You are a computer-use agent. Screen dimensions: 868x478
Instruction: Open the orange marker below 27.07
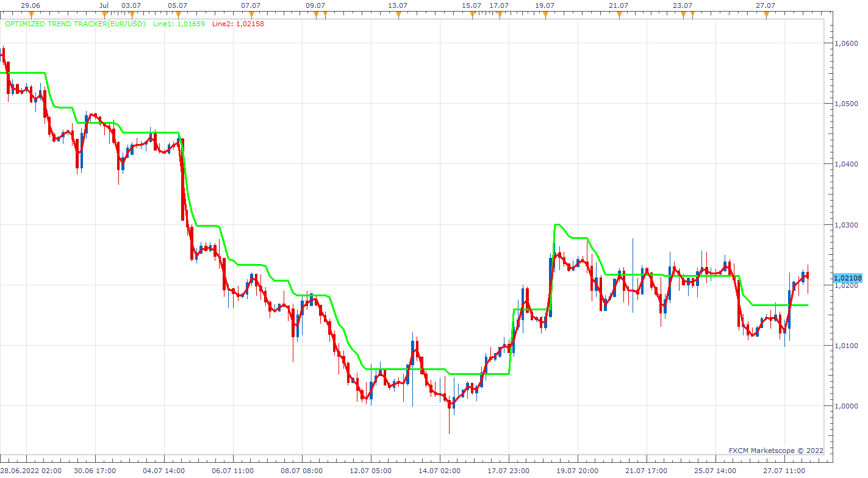(766, 15)
